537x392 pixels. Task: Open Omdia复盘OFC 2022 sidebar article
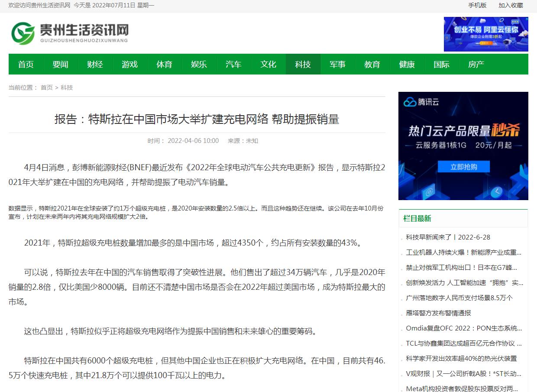click(464, 328)
